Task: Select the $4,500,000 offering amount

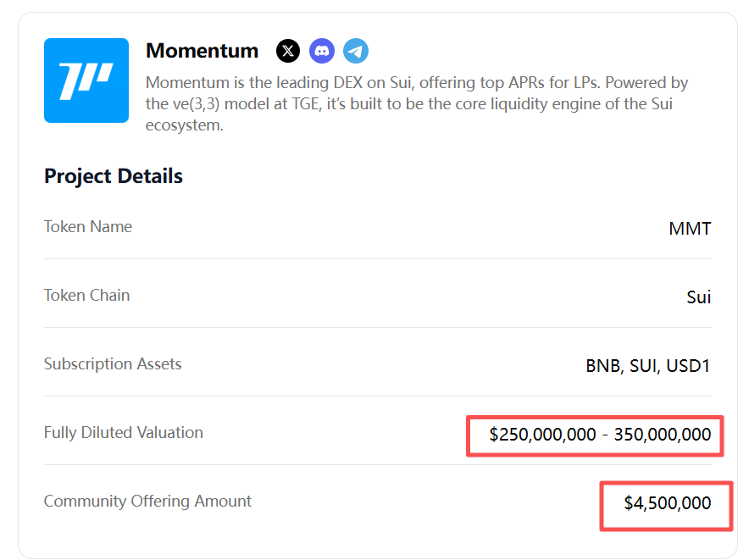Action: [x=667, y=503]
